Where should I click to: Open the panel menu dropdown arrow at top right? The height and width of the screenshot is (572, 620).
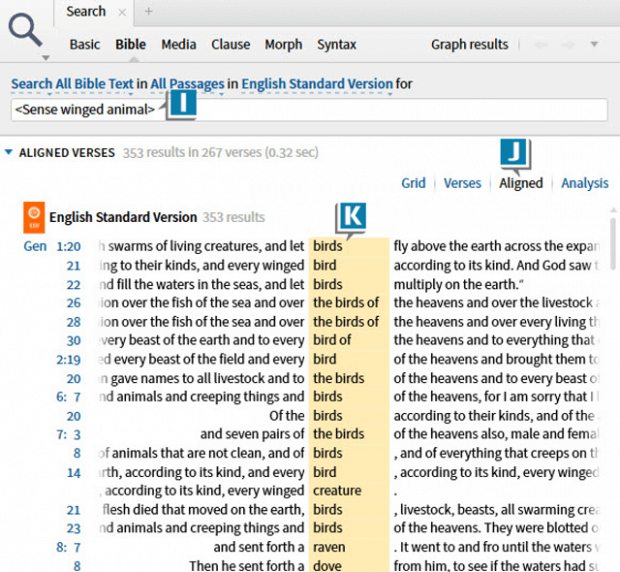click(x=594, y=45)
